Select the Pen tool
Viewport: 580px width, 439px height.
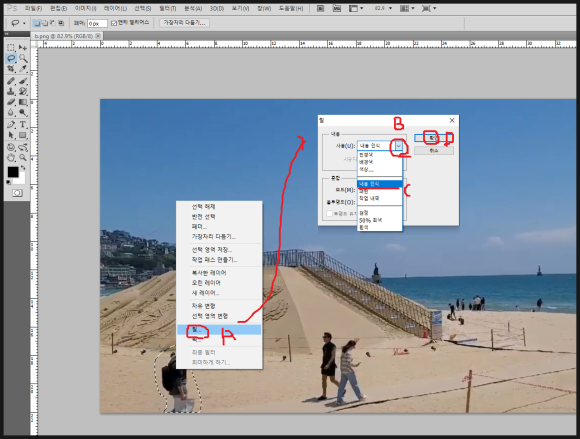click(x=11, y=124)
